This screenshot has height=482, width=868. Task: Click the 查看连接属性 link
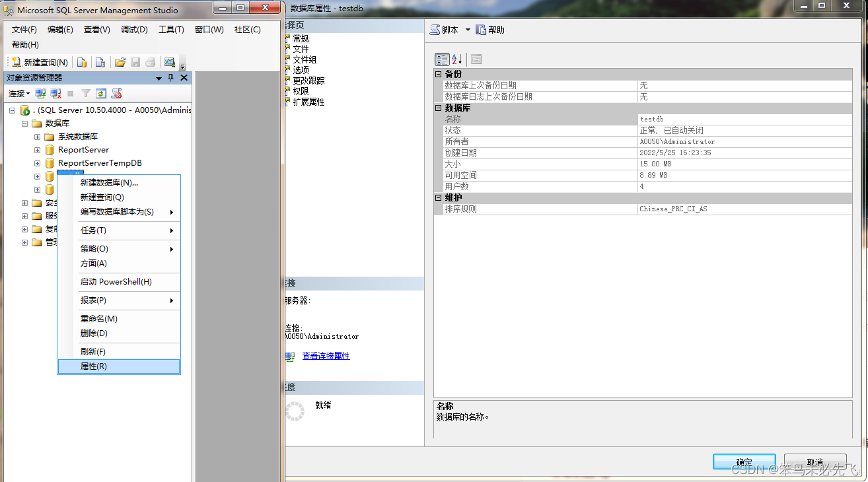coord(326,356)
